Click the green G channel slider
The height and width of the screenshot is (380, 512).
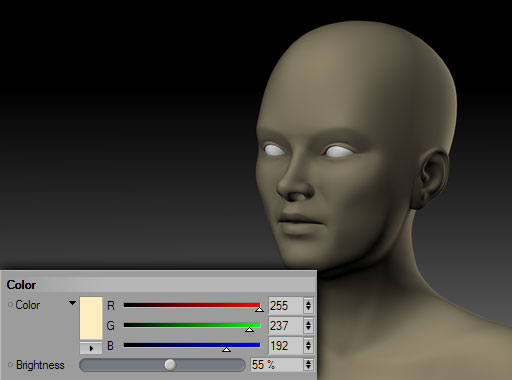tap(192, 325)
